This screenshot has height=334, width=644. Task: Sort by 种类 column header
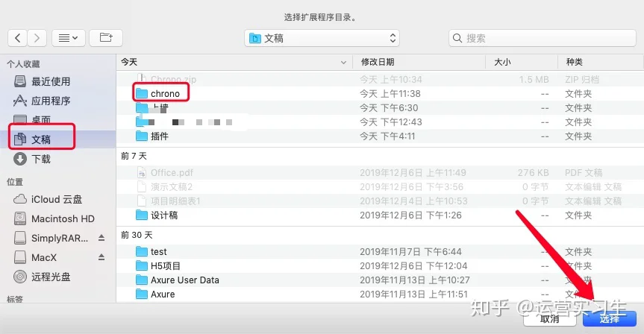click(x=601, y=62)
